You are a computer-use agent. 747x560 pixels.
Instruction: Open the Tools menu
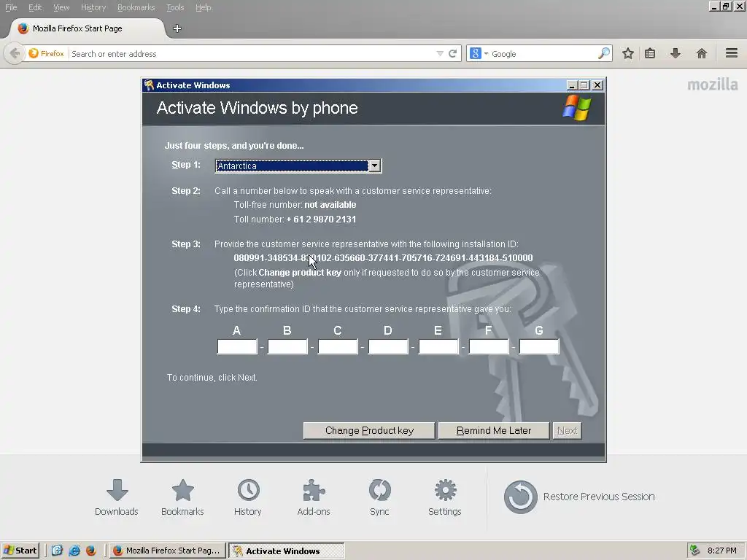pyautogui.click(x=175, y=7)
